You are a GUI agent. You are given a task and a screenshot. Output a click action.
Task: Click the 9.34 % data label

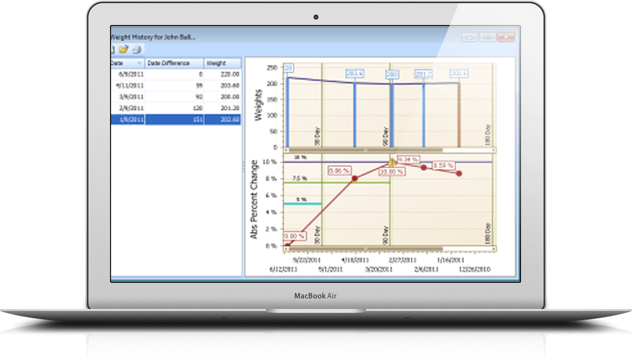[x=409, y=160]
